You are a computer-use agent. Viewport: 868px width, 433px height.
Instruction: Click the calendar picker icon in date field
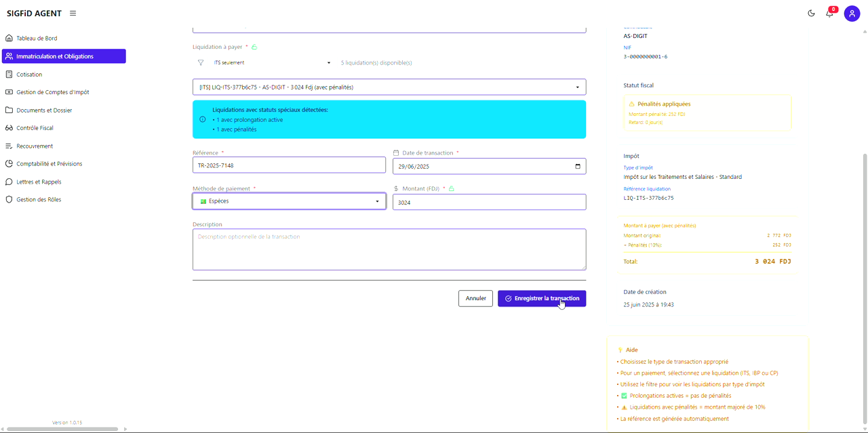pyautogui.click(x=578, y=166)
